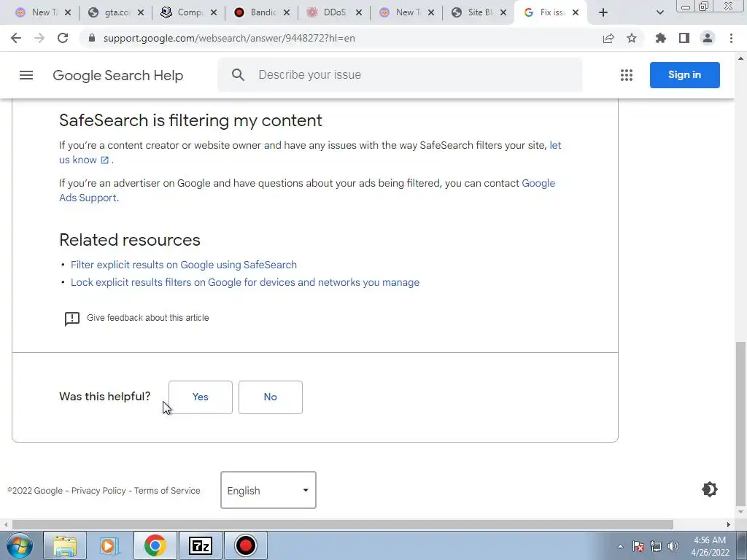Close the Fix iss tab
Viewport: 747px width, 560px height.
pyautogui.click(x=576, y=13)
